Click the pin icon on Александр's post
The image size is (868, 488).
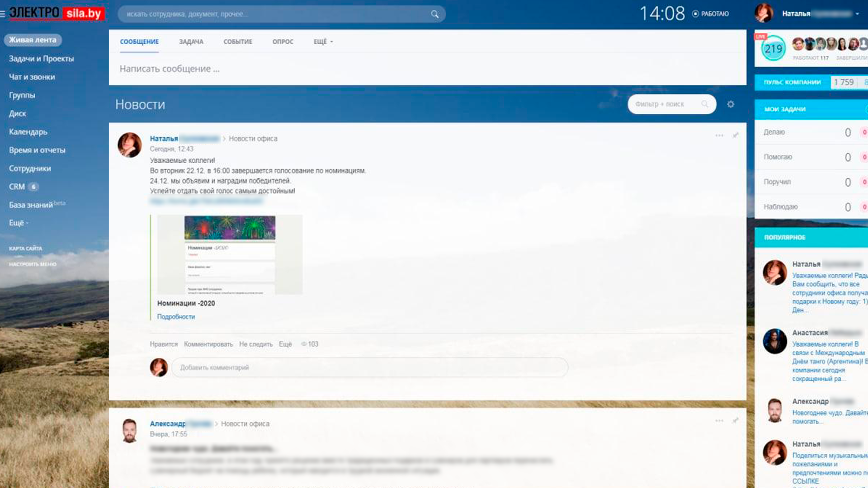point(736,421)
